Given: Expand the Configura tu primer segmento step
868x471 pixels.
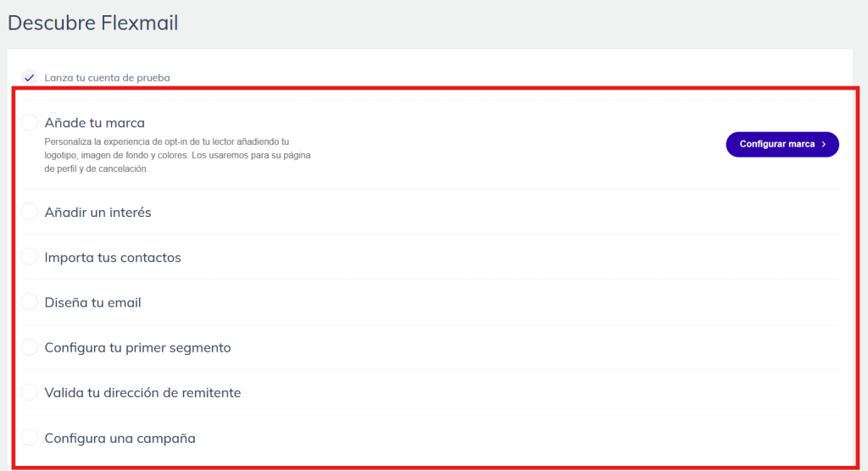Looking at the screenshot, I should 138,347.
